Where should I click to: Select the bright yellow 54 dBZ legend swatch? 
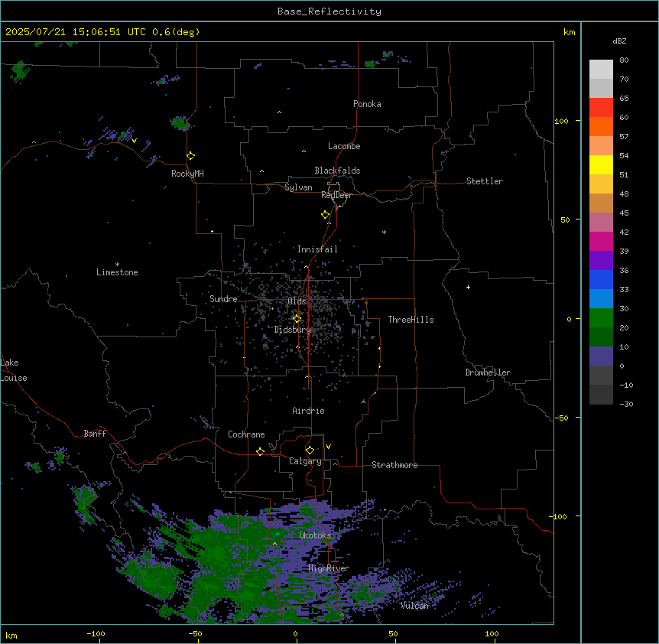click(601, 164)
